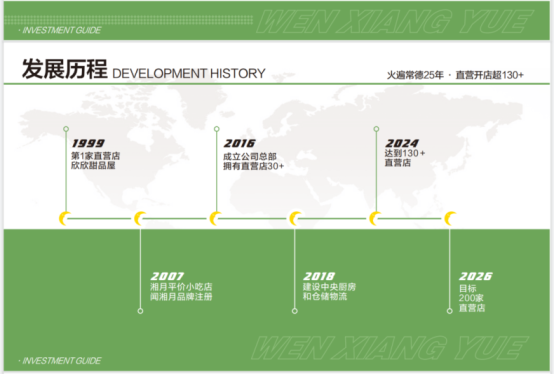
Task: Click the yellow moon icon above 2007
Action: [x=140, y=218]
